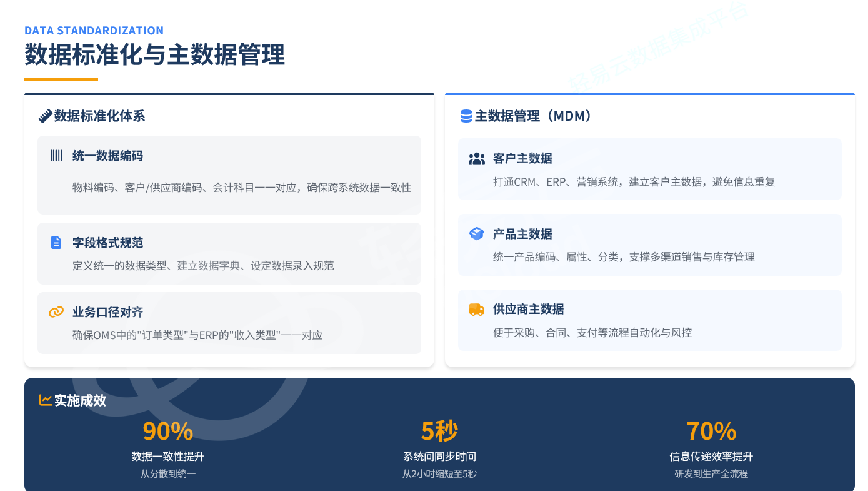Click the orange chain-link icon by 业务口径对齐
Image resolution: width=868 pixels, height=491 pixels.
click(x=56, y=312)
